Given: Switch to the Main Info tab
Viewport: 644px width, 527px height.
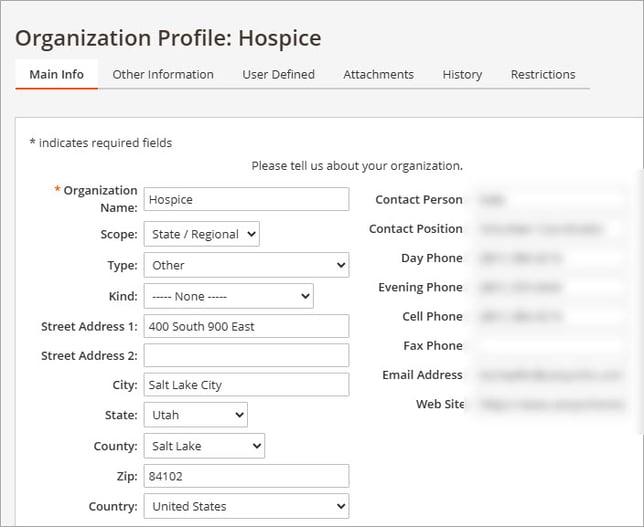Looking at the screenshot, I should click(x=57, y=74).
